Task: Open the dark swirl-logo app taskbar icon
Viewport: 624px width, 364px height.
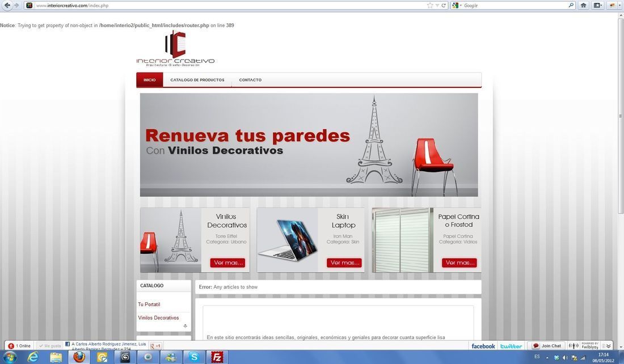Action: click(125, 357)
